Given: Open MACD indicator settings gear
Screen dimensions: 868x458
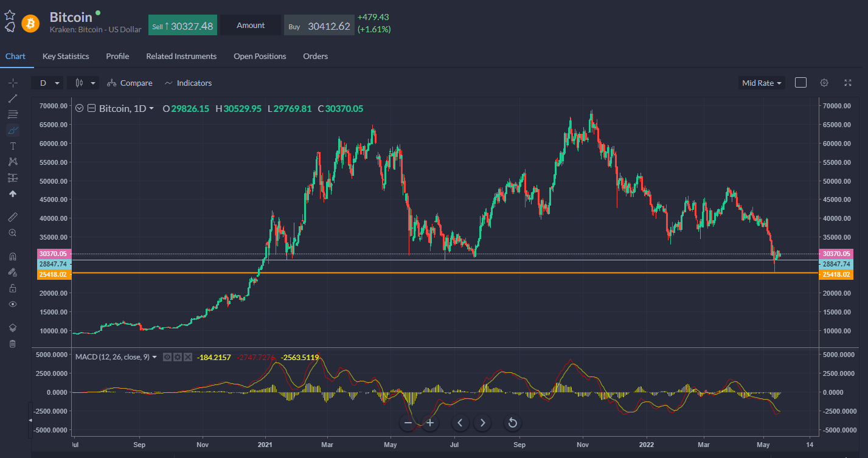Looking at the screenshot, I should [x=178, y=357].
